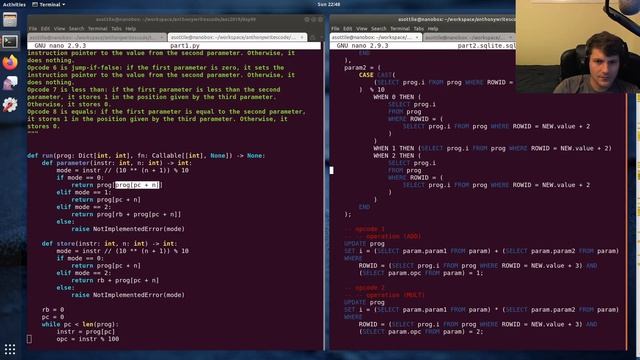The image size is (640, 360).
Task: Click the 'WHEN 1 THEN' SQL line
Action: click(x=492, y=149)
